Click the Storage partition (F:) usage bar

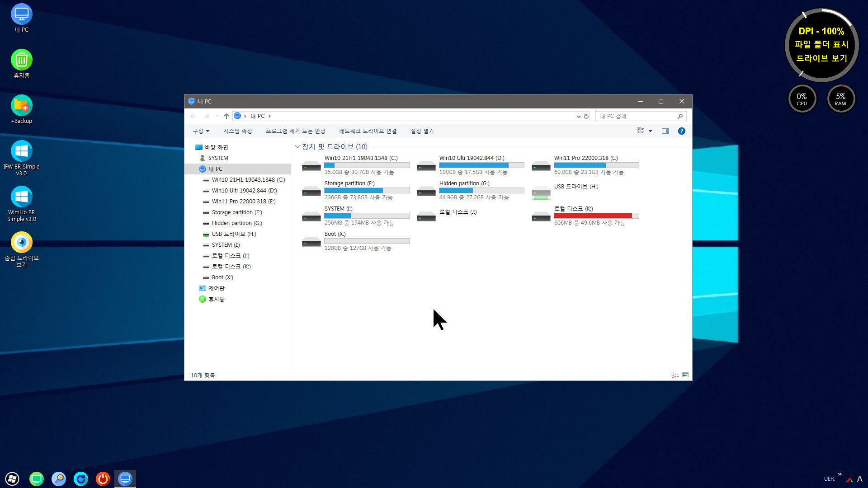point(367,191)
